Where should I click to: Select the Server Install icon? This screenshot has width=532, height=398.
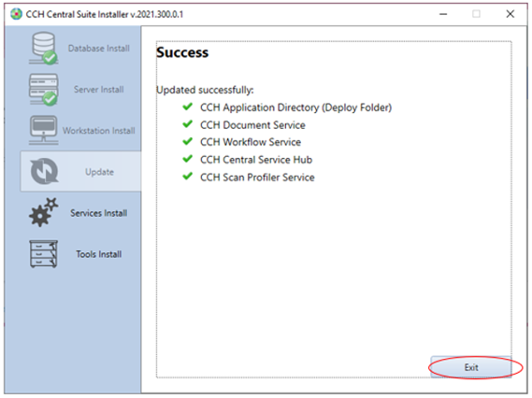[x=43, y=90]
